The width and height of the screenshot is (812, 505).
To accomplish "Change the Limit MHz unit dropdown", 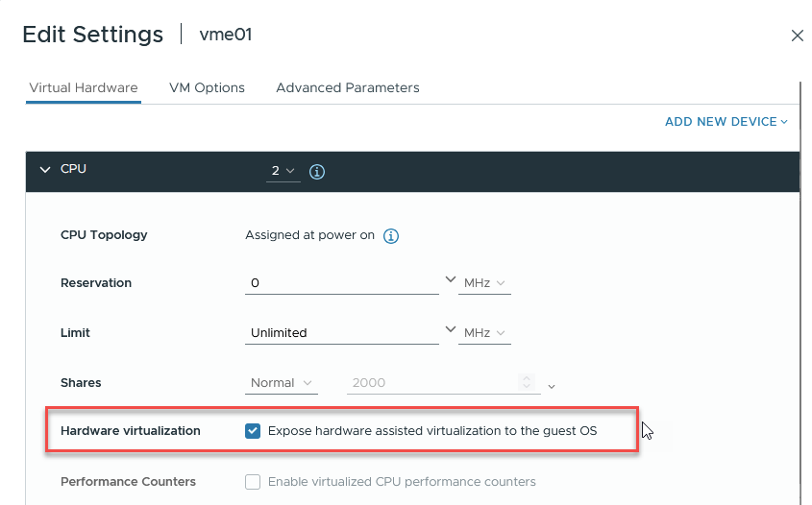I will tap(484, 333).
